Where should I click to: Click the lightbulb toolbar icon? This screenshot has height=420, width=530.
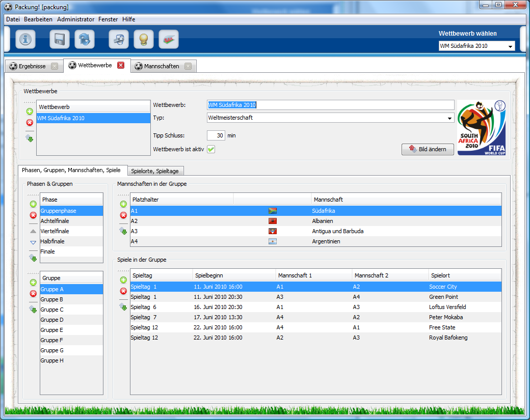pyautogui.click(x=144, y=39)
